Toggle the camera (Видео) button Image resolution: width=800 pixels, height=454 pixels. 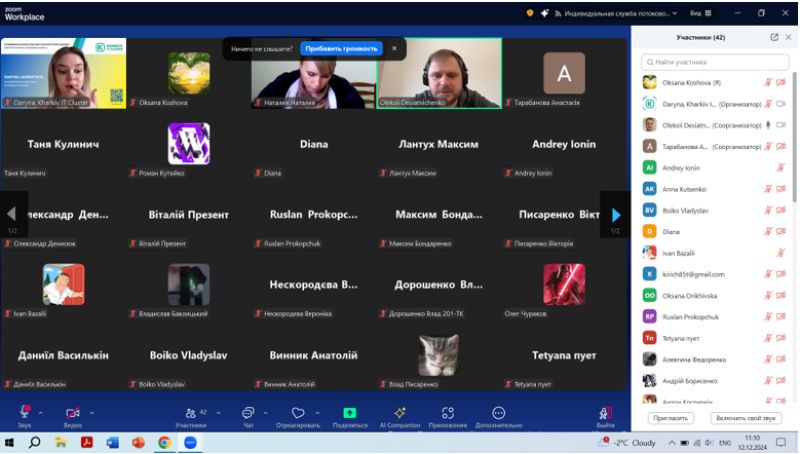coord(72,413)
